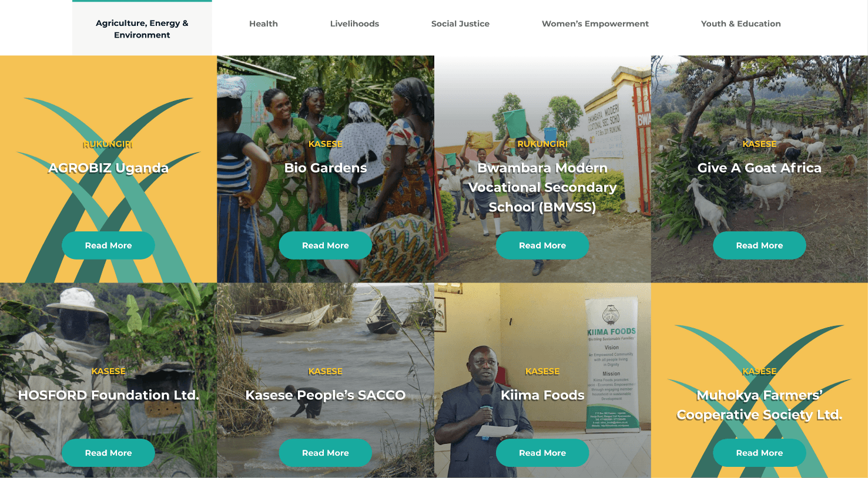Open the Youth & Education tab

tap(740, 23)
